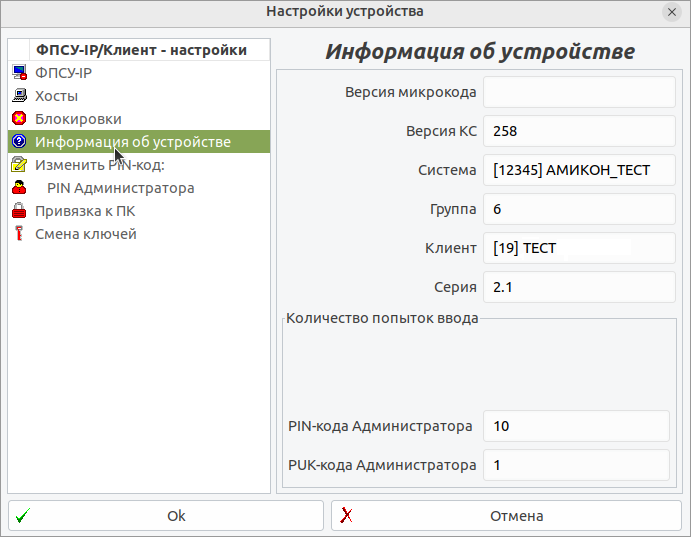
Task: Click the Изменить PIN-код notepad icon
Action: 19,165
